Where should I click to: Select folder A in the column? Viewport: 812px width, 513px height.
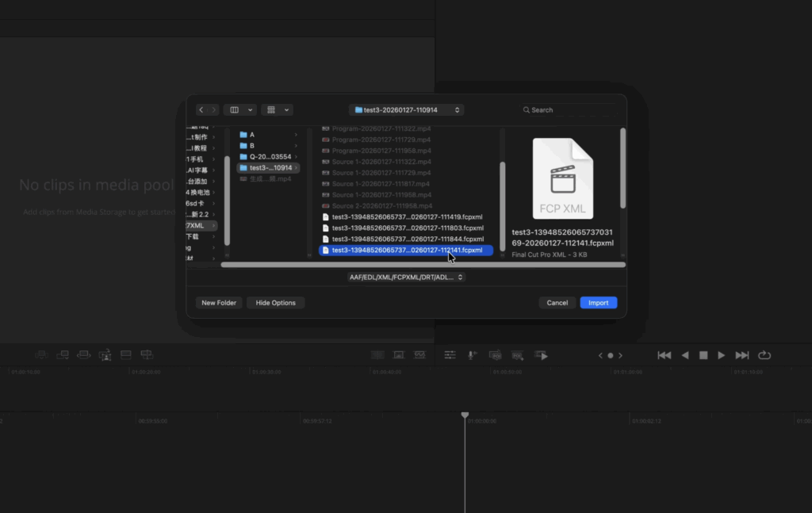click(x=252, y=135)
